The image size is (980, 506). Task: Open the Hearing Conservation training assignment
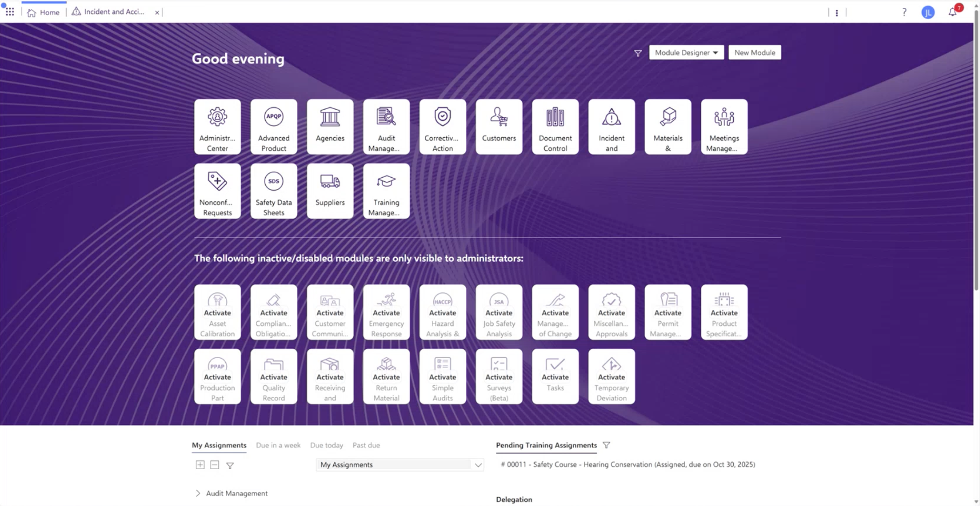[x=628, y=465]
